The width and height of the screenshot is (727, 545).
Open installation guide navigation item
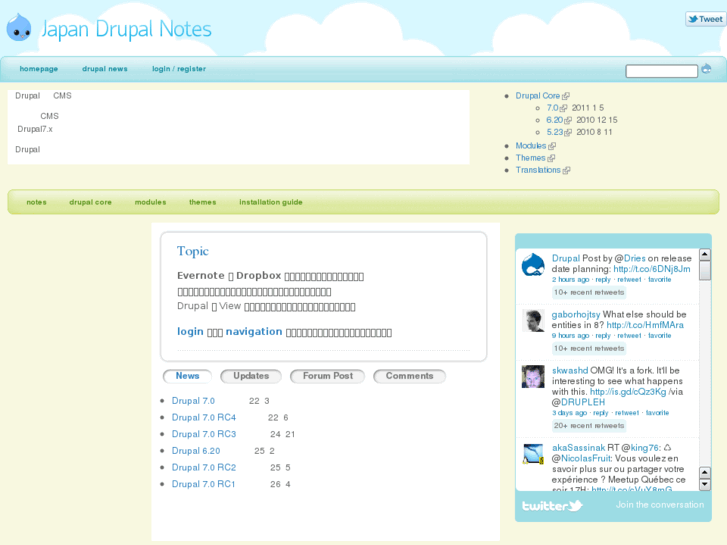(x=271, y=202)
